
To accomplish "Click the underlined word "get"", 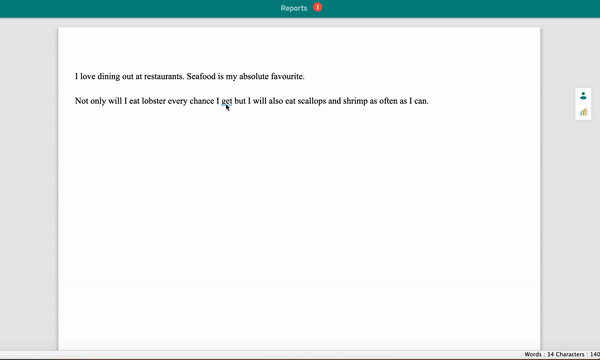I will (227, 101).
